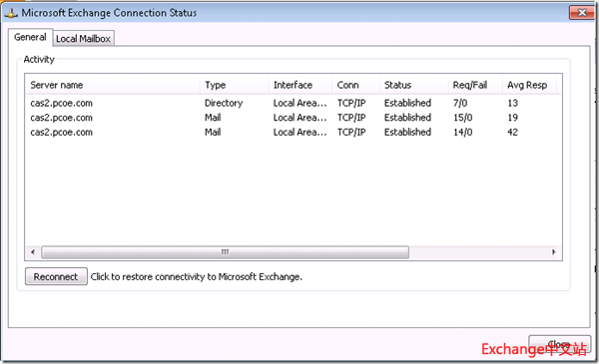Select the Mail row with 14/0 requests
Image resolution: width=599 pixels, height=364 pixels.
tap(293, 132)
